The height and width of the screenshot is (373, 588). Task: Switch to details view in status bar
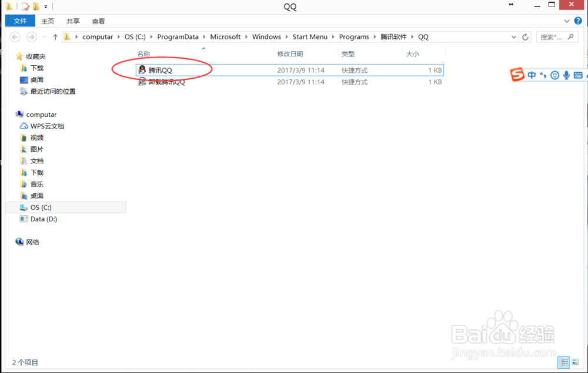[563, 362]
